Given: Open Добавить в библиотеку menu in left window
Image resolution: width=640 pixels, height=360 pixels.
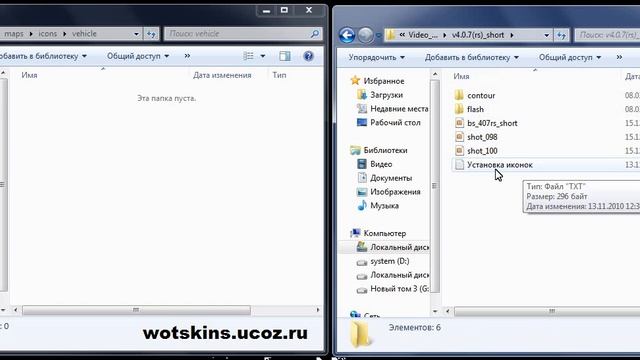Looking at the screenshot, I should click(x=42, y=56).
